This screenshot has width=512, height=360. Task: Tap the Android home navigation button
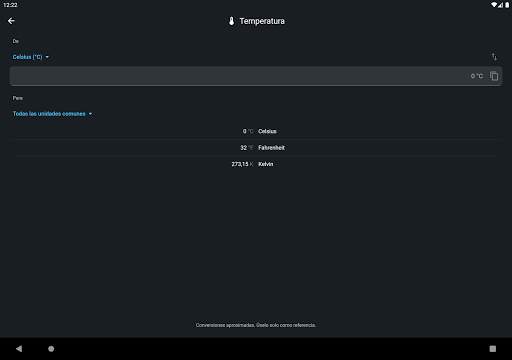(x=51, y=349)
